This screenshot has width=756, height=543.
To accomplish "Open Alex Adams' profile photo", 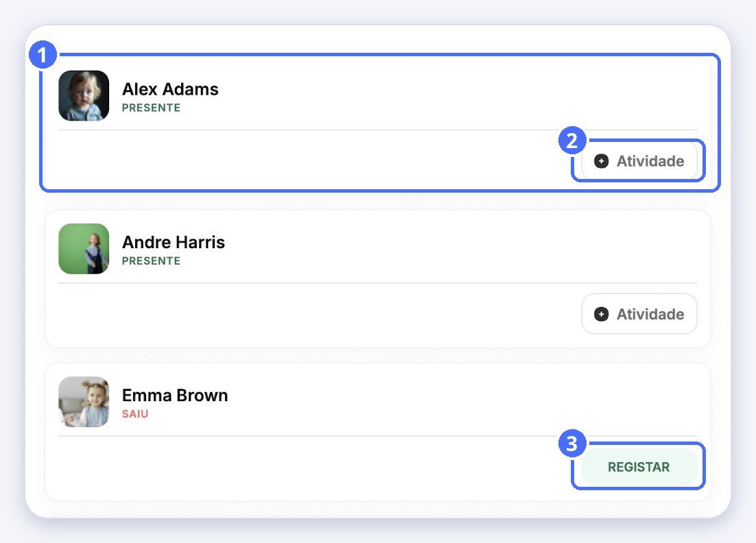I will click(84, 96).
